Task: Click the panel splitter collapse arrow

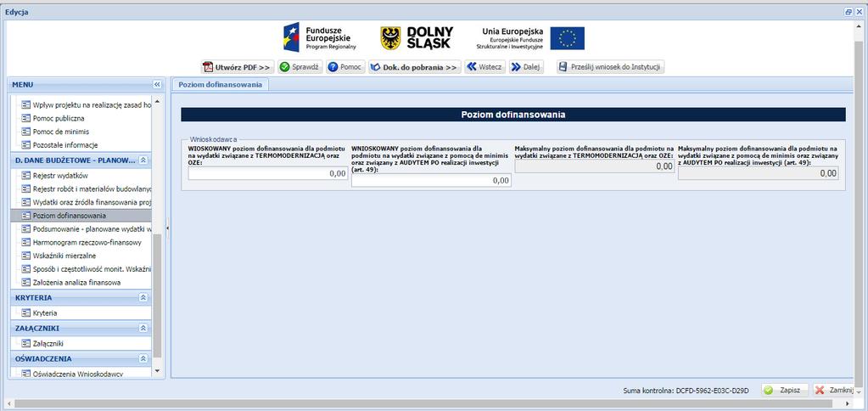Action: 168,228
